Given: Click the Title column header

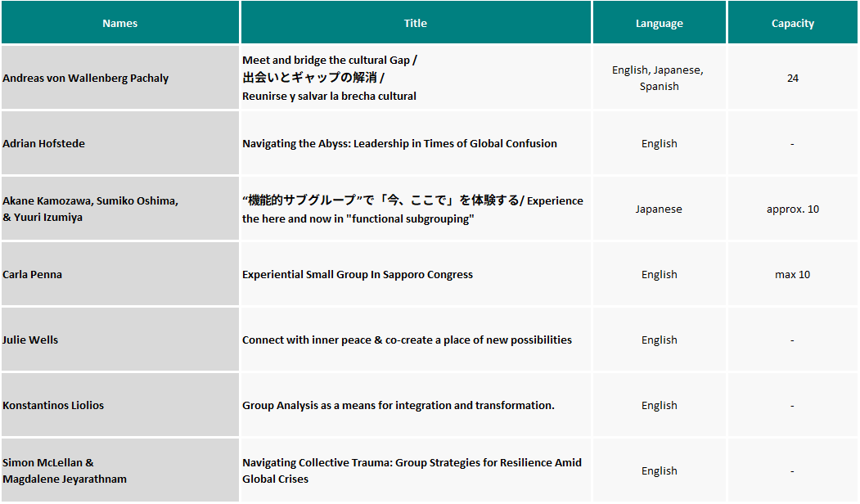Looking at the screenshot, I should pos(416,22).
